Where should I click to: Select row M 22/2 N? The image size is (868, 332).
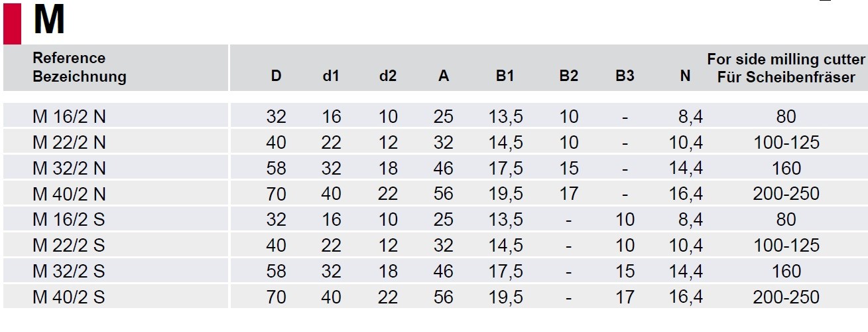point(435,142)
